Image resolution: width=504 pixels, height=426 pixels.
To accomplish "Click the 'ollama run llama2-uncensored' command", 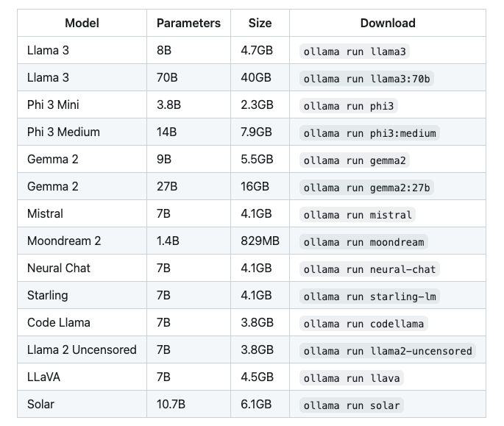I will pos(387,351).
